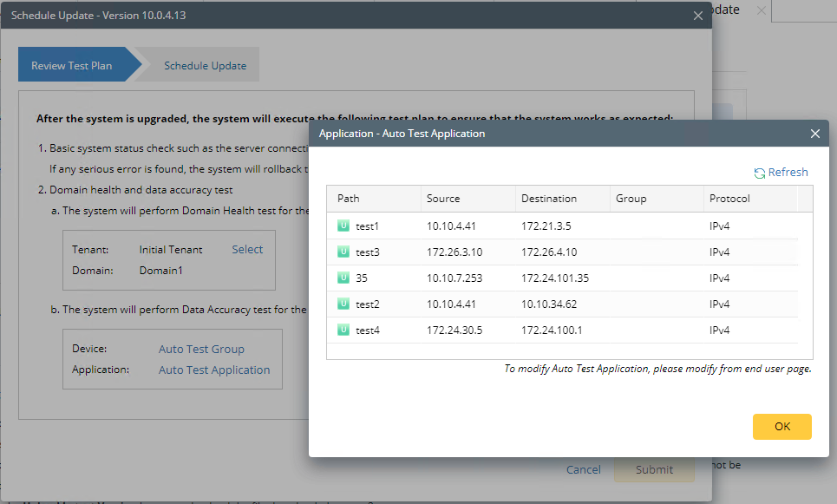Sort by Destination column header

(x=549, y=199)
